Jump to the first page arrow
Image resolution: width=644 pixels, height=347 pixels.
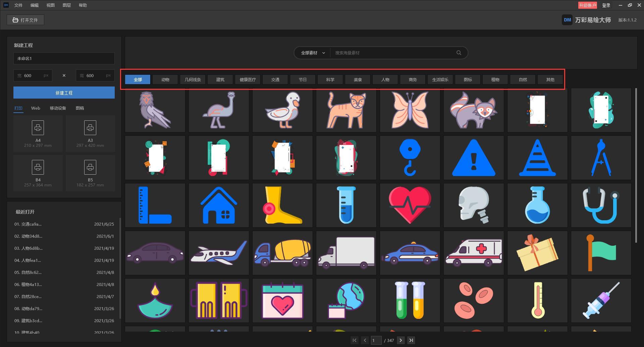tap(354, 340)
